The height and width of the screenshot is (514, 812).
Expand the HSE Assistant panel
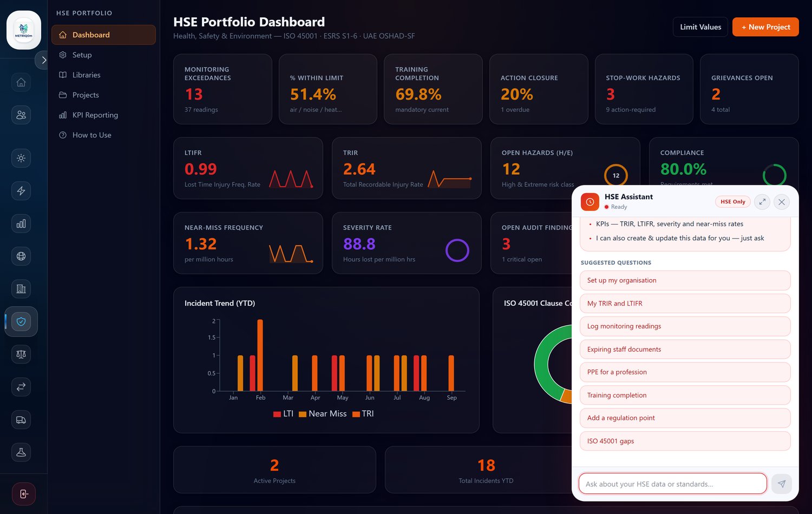[x=762, y=202]
